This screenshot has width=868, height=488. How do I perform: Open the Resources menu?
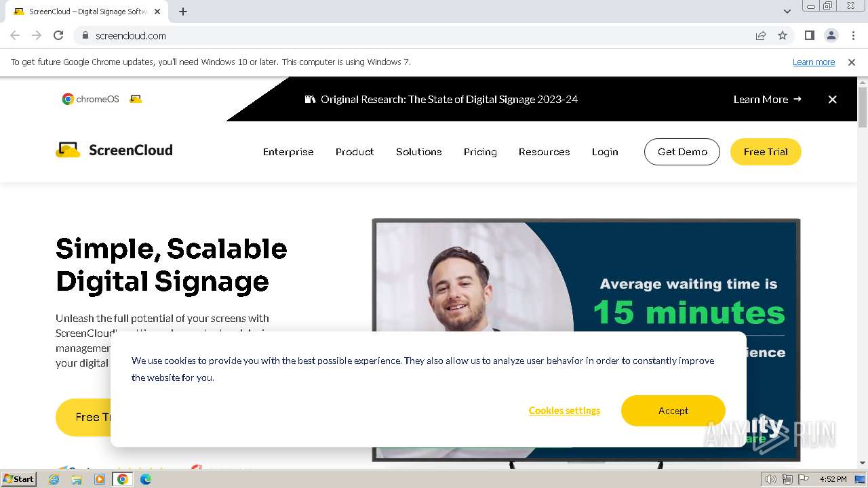[x=544, y=152]
